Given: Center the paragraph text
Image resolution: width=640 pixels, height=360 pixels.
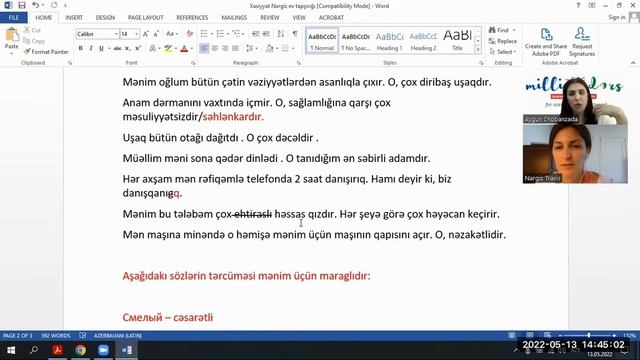Looking at the screenshot, I should coord(214,49).
